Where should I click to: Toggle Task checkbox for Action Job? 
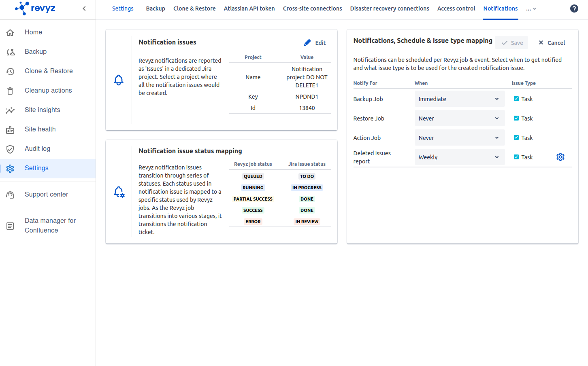click(516, 138)
